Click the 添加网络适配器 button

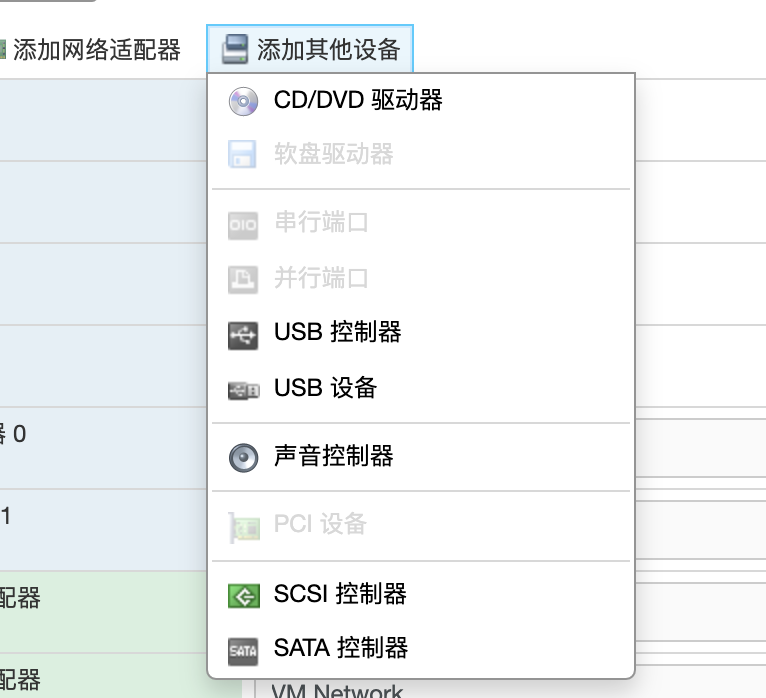[96, 49]
